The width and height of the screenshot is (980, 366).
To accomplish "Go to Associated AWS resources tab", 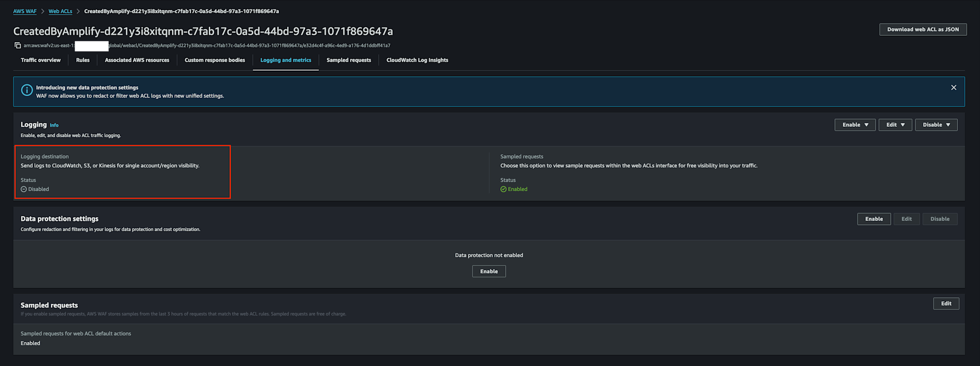I will pyautogui.click(x=137, y=60).
